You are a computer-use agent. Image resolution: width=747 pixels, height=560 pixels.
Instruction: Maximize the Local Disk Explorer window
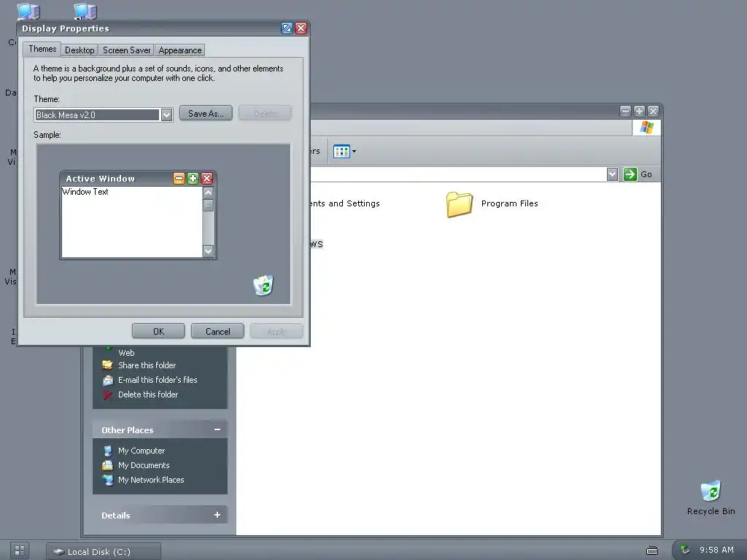pos(639,112)
